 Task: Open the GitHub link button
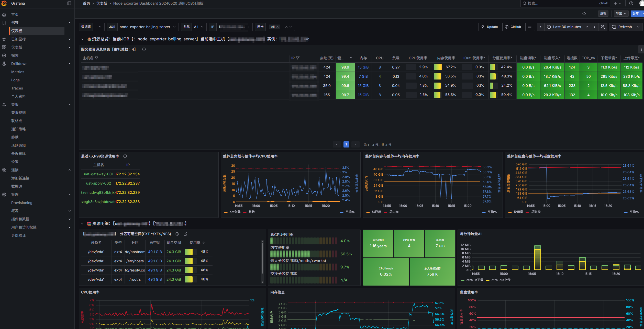[x=513, y=27]
